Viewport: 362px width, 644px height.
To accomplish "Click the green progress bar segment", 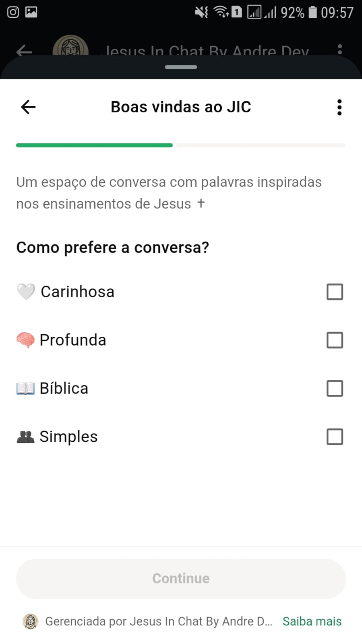I will pos(94,145).
